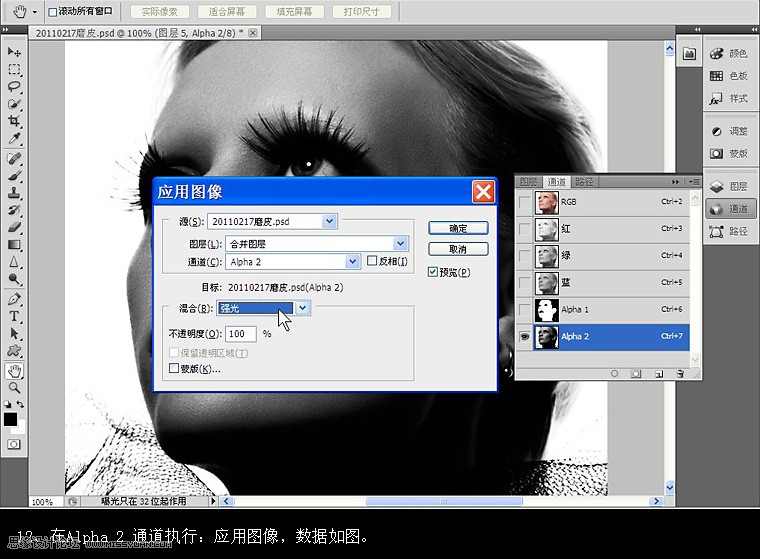Enable the Mask (蒙版) checkbox
The width and height of the screenshot is (760, 559).
point(174,368)
